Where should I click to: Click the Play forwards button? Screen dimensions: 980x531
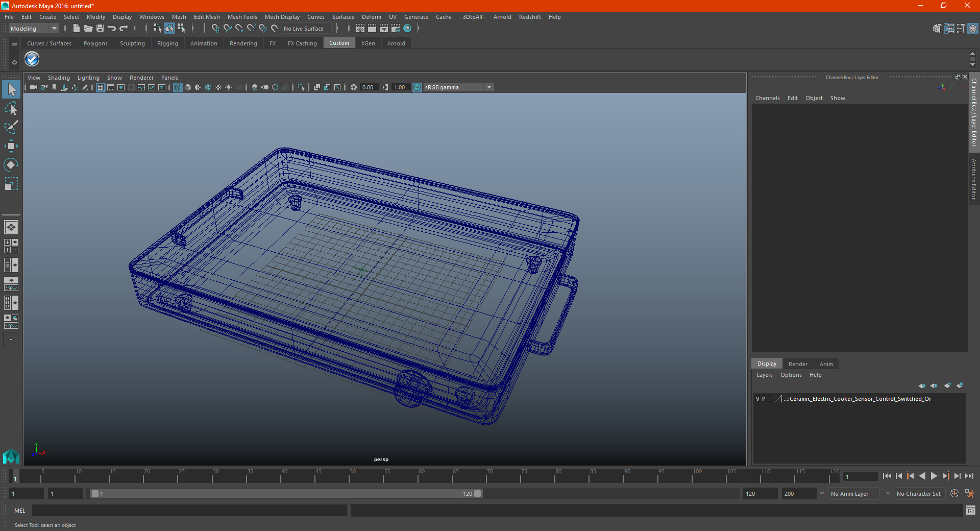[x=934, y=476]
